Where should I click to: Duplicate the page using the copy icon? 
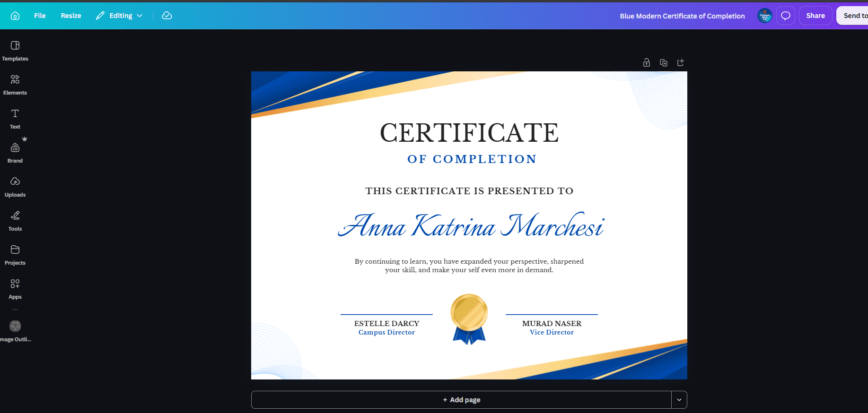click(x=664, y=62)
